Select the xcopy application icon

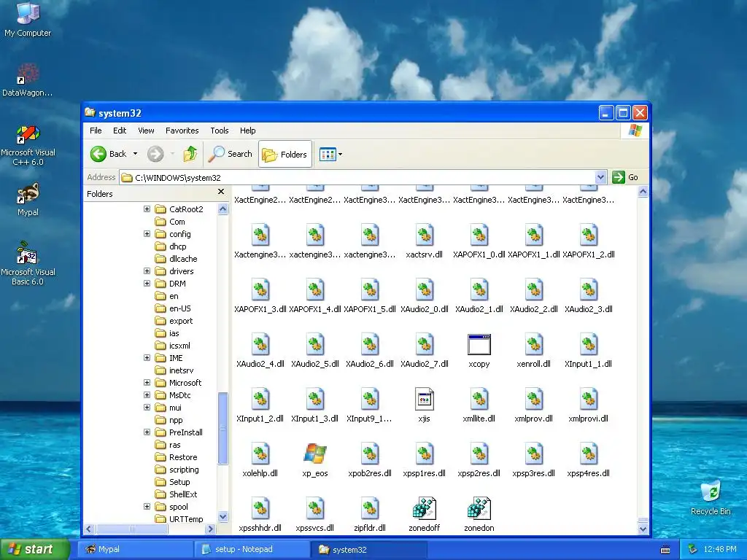click(479, 345)
